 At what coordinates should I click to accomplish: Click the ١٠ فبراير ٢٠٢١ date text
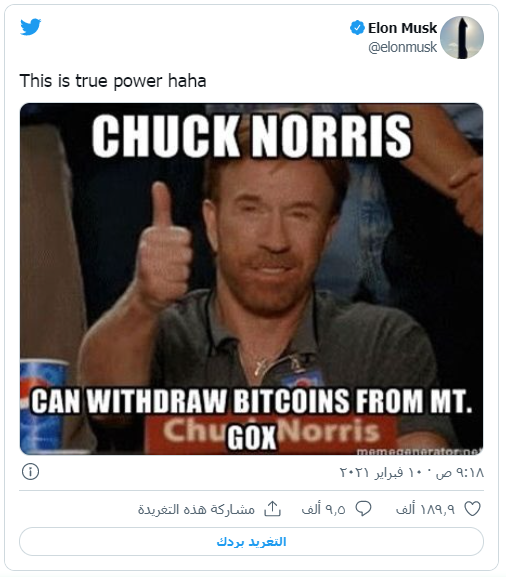point(383,472)
